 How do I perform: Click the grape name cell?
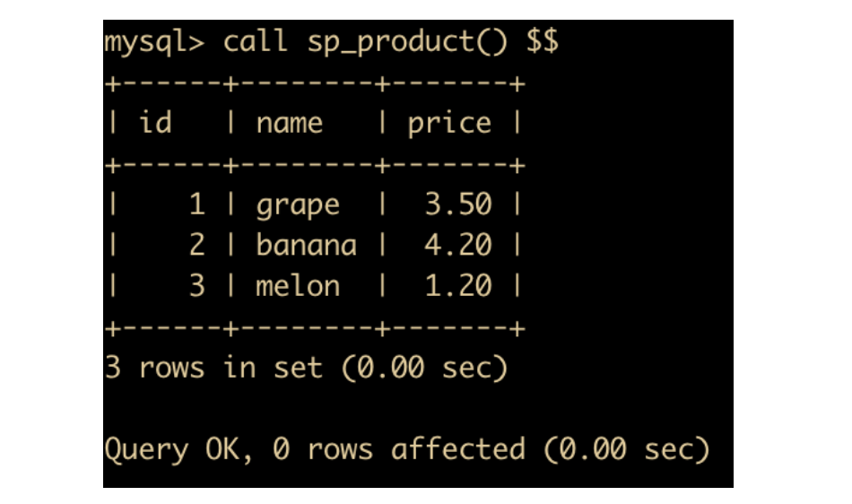coord(298,205)
